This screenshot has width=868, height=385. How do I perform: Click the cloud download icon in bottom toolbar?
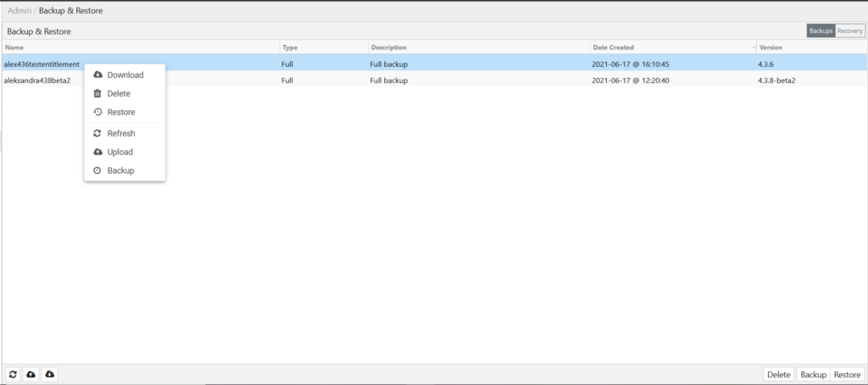tap(49, 375)
